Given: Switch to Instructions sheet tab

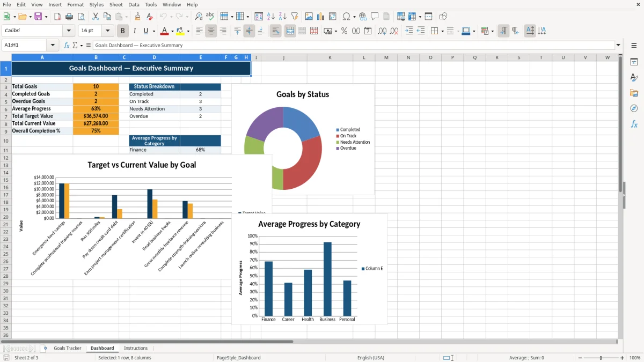Looking at the screenshot, I should pos(136,348).
